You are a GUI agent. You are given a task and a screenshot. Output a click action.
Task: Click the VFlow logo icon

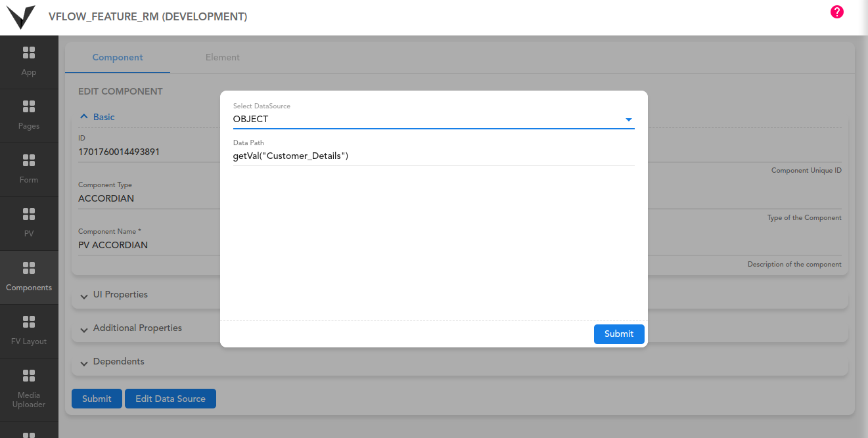coord(21,16)
